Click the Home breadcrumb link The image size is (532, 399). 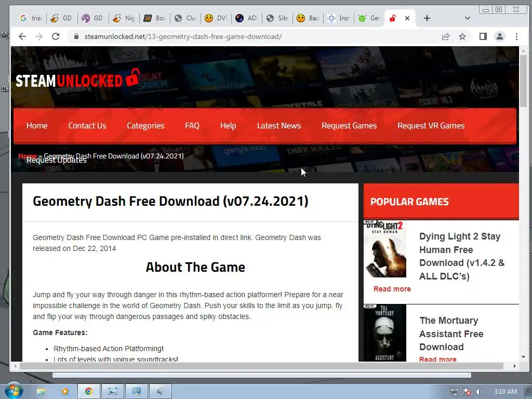27,156
